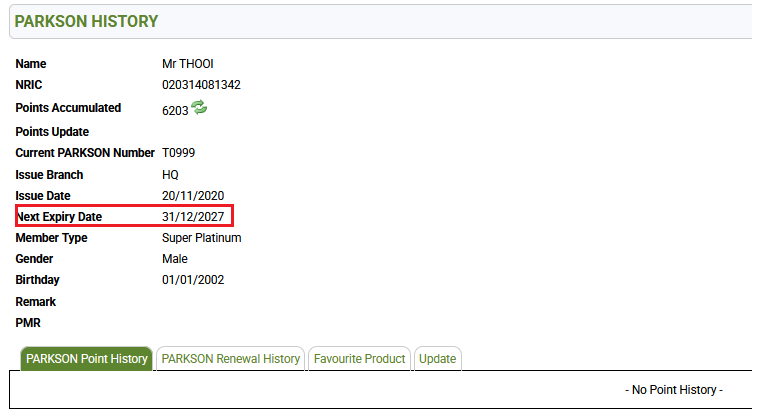
Task: Click the Current PARKSON Number label
Action: click(85, 153)
